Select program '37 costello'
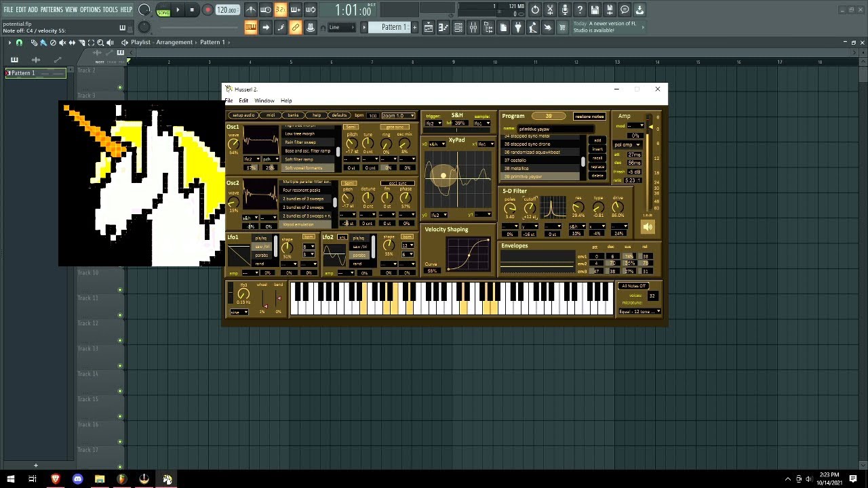The width and height of the screenshot is (868, 488). click(x=541, y=161)
